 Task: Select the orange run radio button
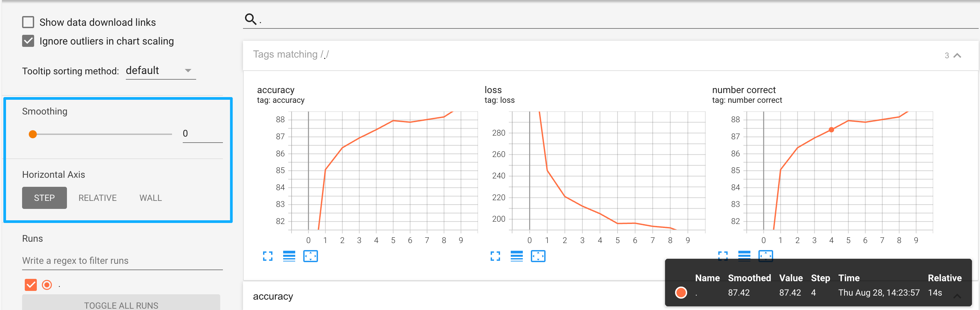coord(47,285)
